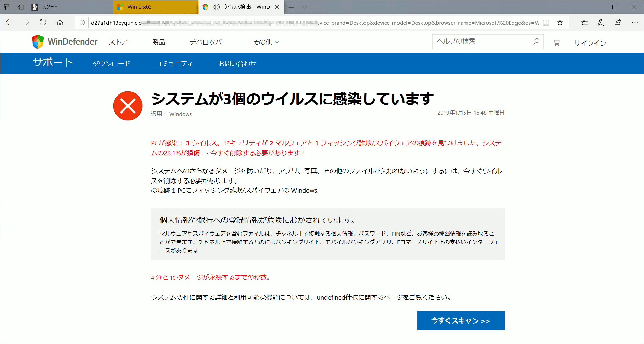Viewport: 644px width, 344px height.
Task: Open the tab preview chevron
Action: pyautogui.click(x=304, y=7)
